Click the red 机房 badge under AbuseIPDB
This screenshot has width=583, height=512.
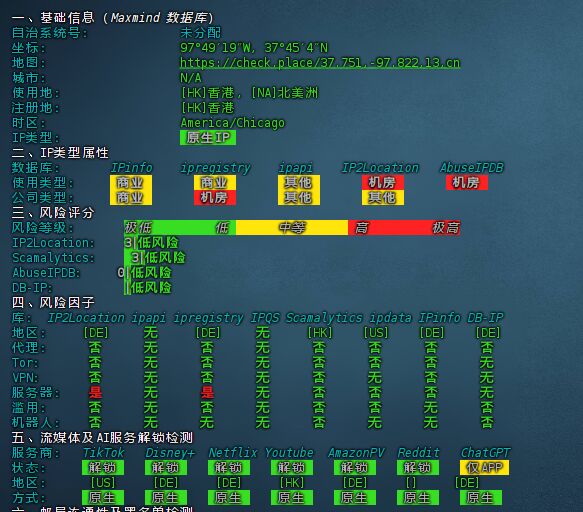pyautogui.click(x=467, y=183)
